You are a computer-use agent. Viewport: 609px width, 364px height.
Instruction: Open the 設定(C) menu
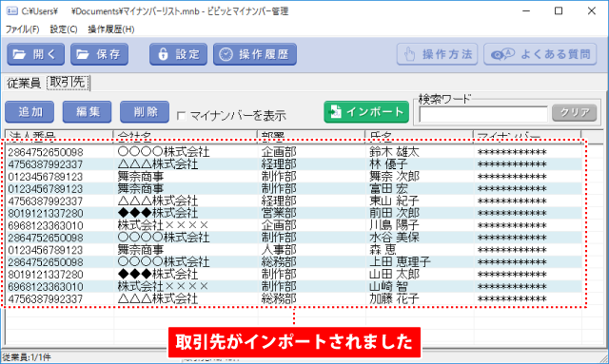coord(64,29)
